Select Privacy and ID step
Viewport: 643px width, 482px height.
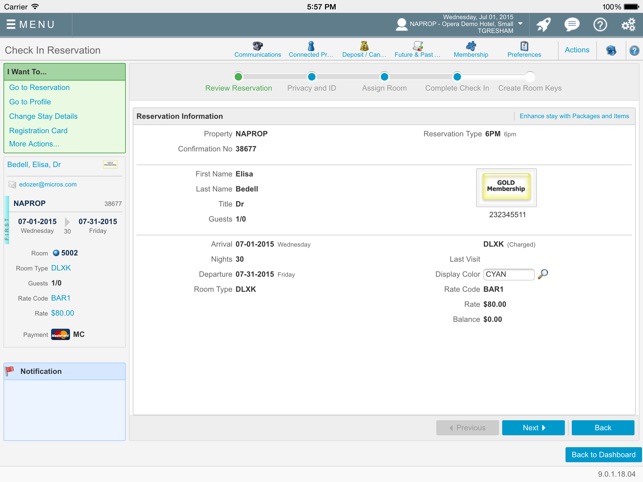(x=312, y=77)
